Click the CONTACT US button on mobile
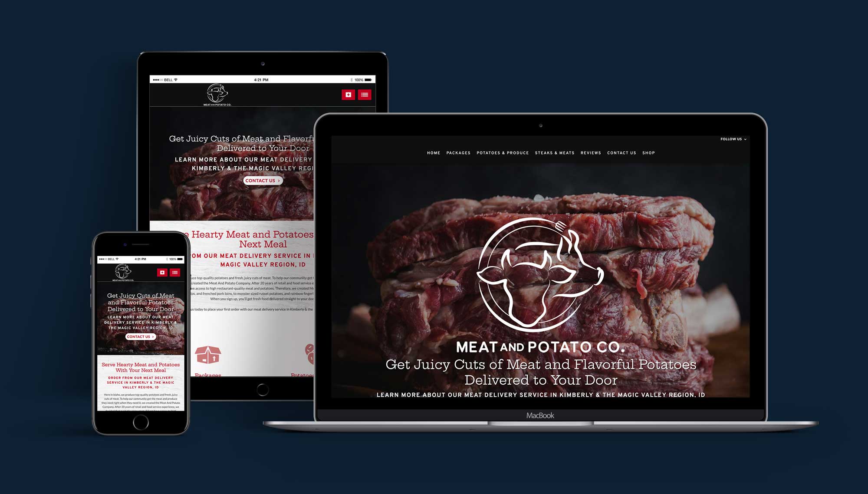The height and width of the screenshot is (494, 868). click(x=139, y=336)
